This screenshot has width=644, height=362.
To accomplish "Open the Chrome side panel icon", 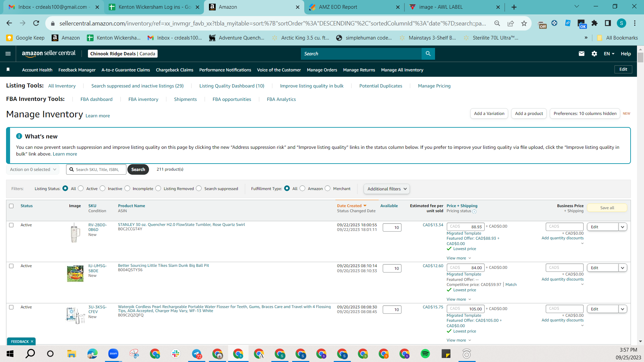I will [608, 23].
